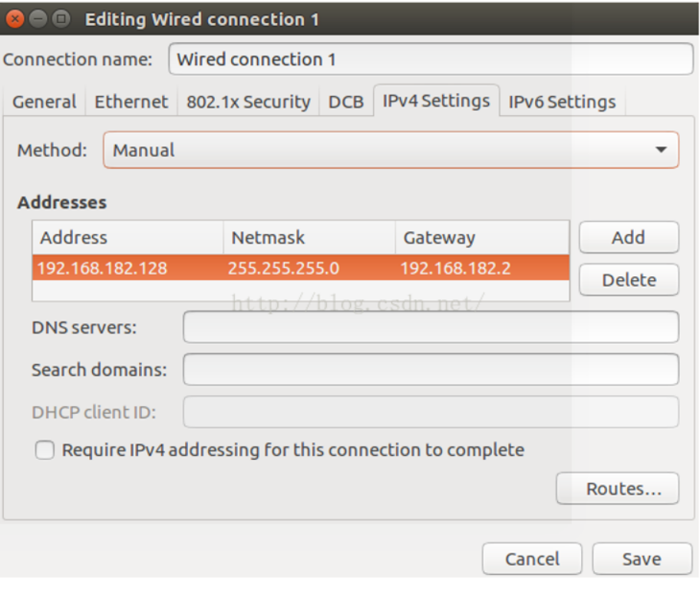Add a new address entry
The width and height of the screenshot is (700, 598).
629,237
